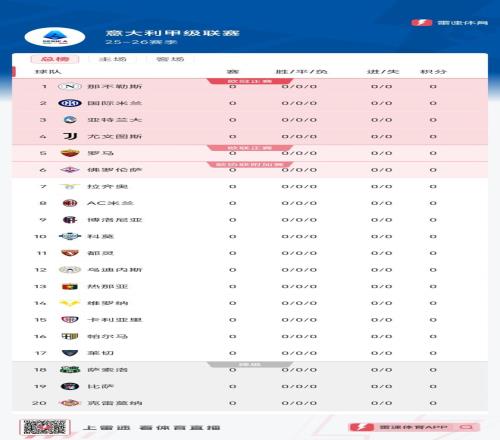Switch to the 主场 home standings tab
500x440 pixels.
(x=113, y=59)
